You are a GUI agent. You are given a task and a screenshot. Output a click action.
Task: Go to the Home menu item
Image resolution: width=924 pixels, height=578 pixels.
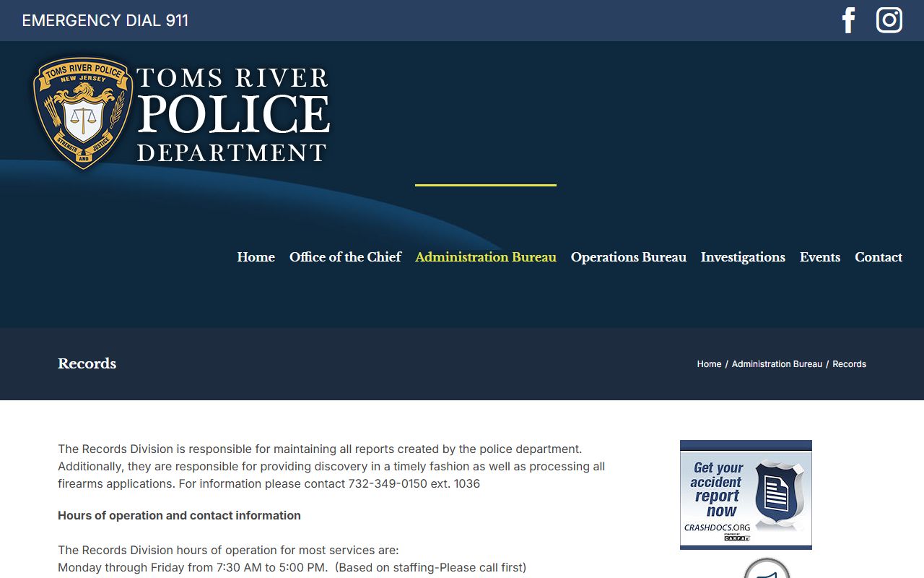point(256,257)
